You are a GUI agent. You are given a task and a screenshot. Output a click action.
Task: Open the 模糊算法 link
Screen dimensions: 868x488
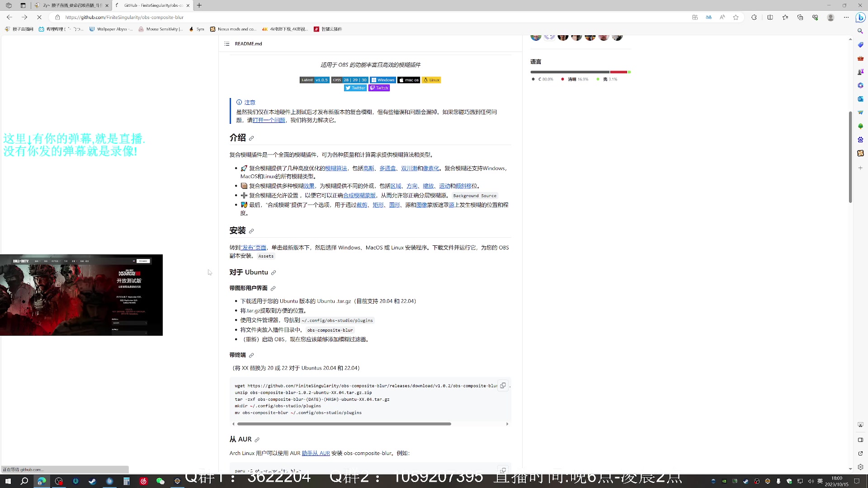point(336,169)
